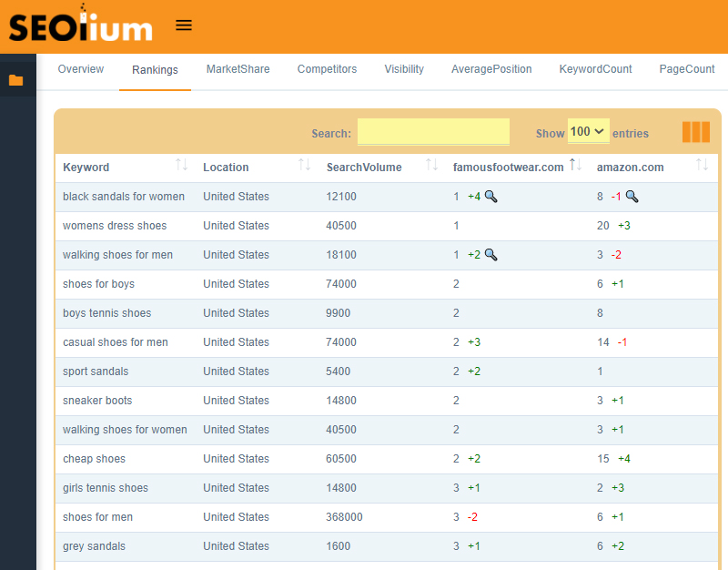
Task: Inspect famousfootwear rank for walking shoes for men
Action: [x=490, y=255]
